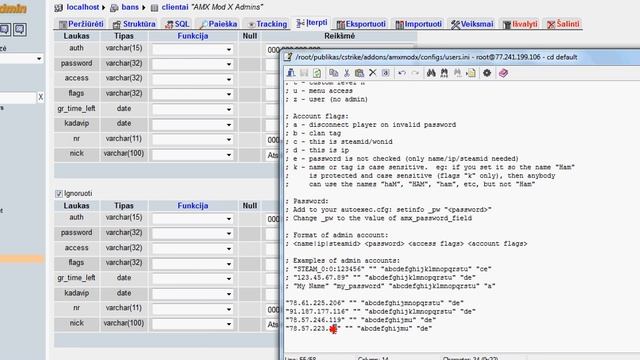Click the Undo arrow in editor toolbar

tap(402, 73)
